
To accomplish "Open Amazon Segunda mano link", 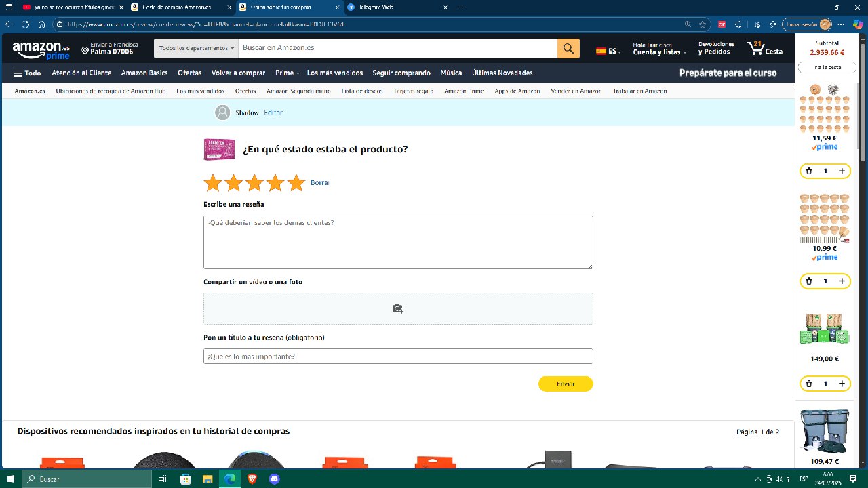I will pyautogui.click(x=298, y=91).
